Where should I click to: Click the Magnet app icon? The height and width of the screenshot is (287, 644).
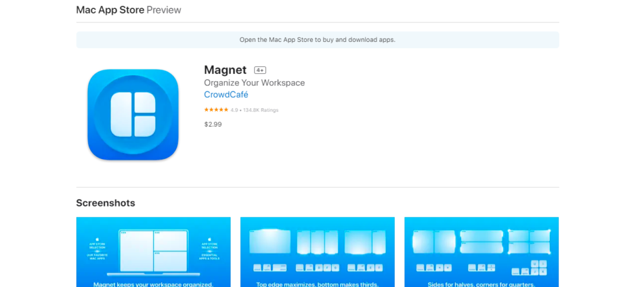133,115
